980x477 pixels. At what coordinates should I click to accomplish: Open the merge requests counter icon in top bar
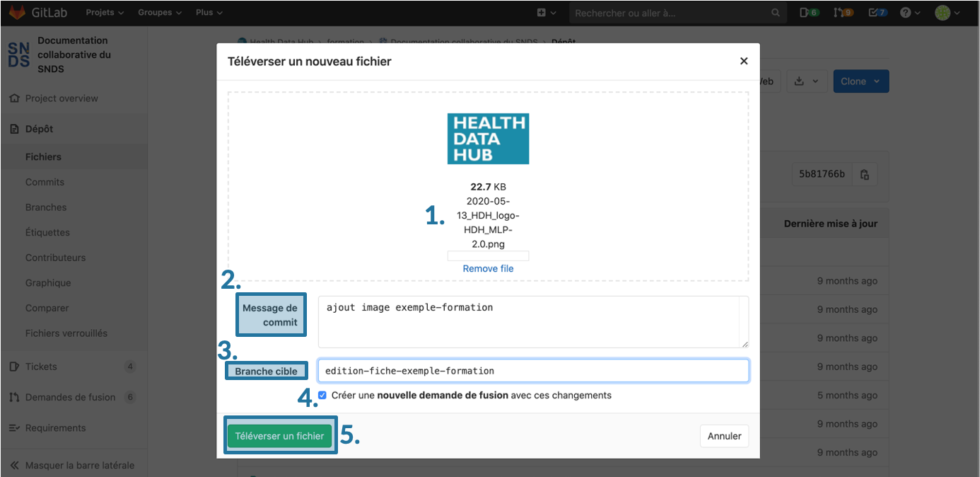click(x=843, y=13)
